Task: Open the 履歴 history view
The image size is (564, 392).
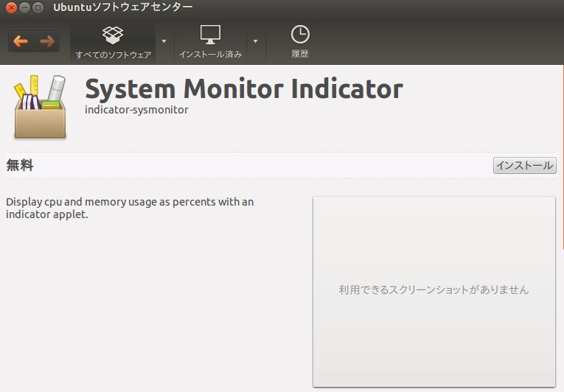Action: click(x=300, y=42)
